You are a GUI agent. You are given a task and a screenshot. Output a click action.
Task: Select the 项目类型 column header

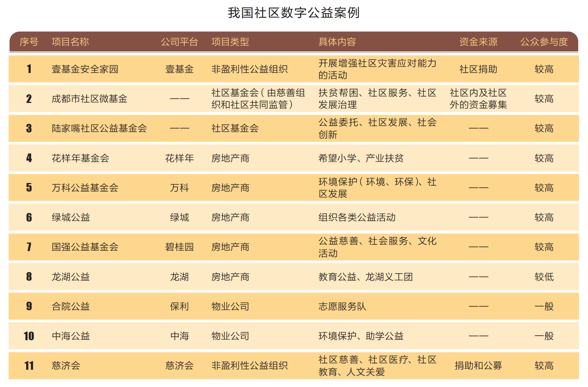(x=230, y=42)
